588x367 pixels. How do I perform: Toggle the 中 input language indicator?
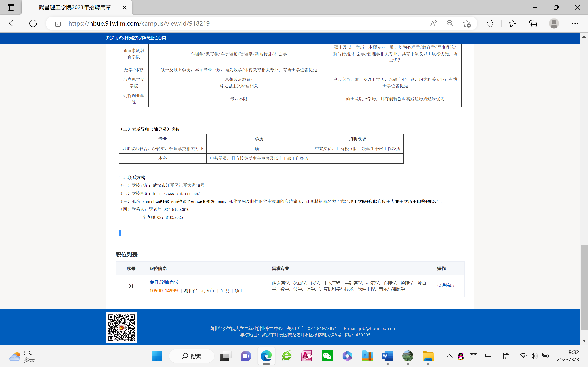pos(488,356)
